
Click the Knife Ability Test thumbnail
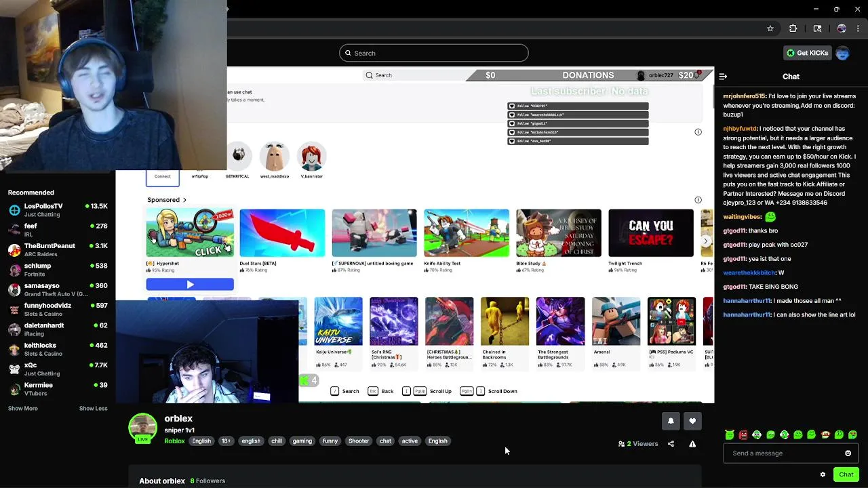coord(467,233)
